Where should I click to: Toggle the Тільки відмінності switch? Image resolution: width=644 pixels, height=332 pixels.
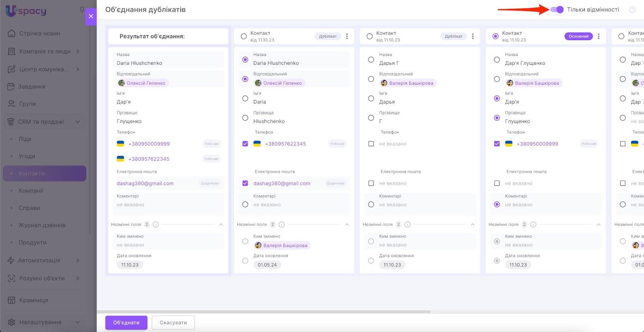[x=557, y=10]
